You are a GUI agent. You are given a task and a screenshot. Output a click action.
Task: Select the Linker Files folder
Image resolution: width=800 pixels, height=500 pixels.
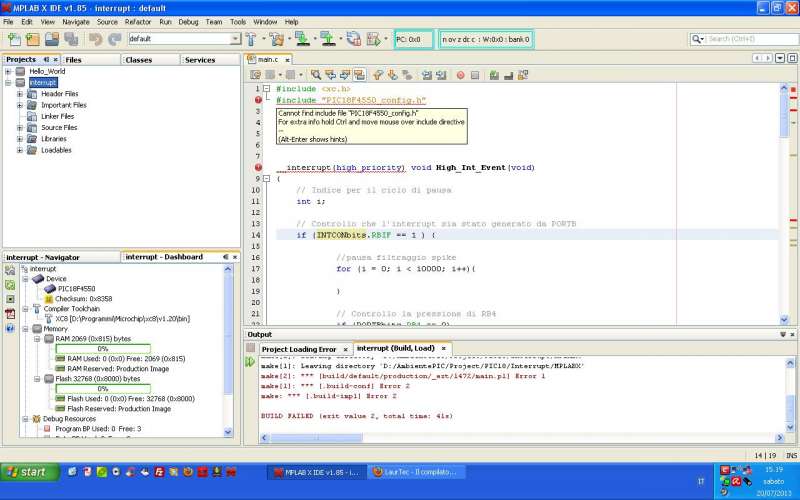pyautogui.click(x=57, y=116)
